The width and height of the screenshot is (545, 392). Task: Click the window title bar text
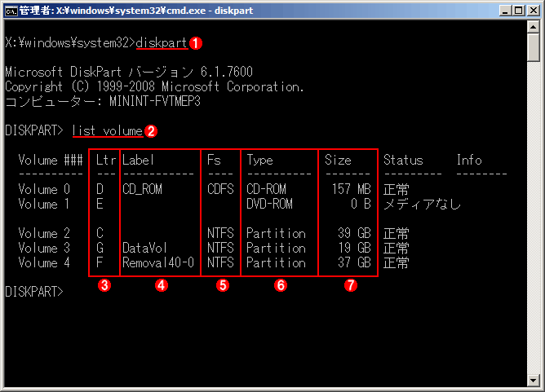pos(136,11)
